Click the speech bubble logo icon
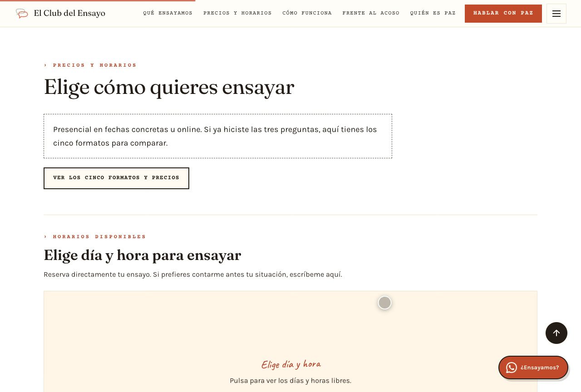Screen dimensions: 581x392 pos(22,14)
